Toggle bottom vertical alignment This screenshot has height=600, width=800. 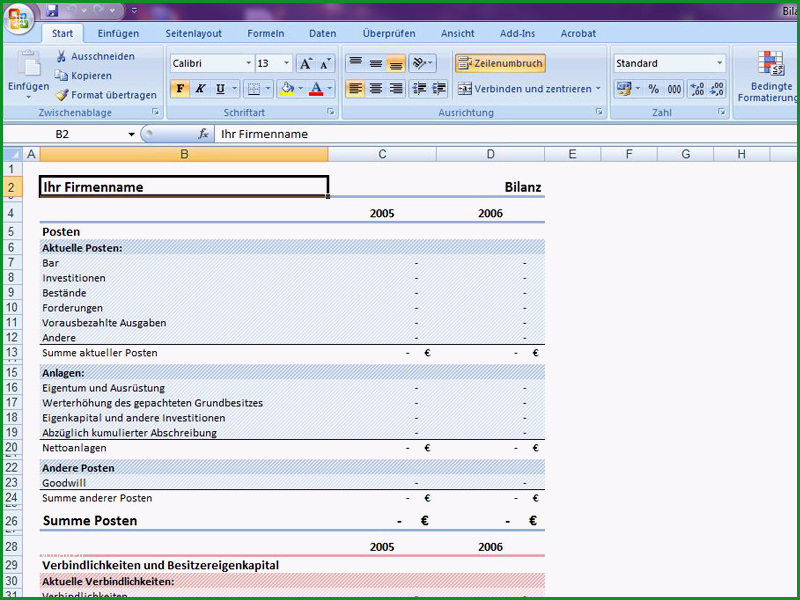396,63
